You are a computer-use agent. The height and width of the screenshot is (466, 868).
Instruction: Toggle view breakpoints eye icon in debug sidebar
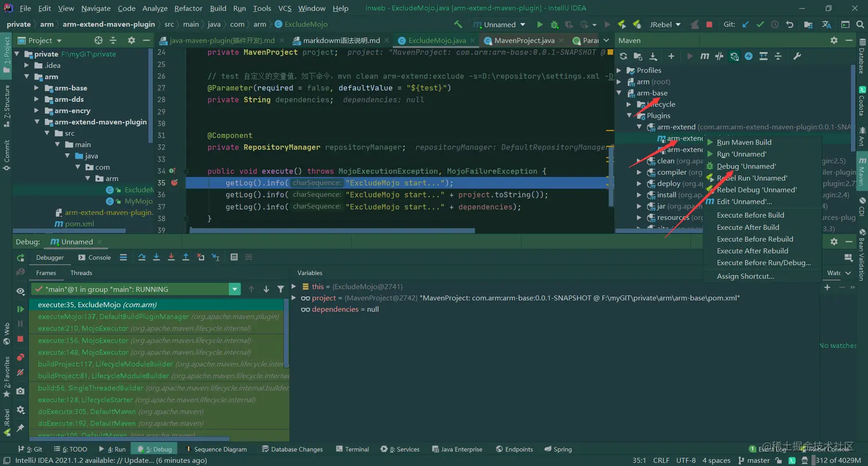coord(21,291)
